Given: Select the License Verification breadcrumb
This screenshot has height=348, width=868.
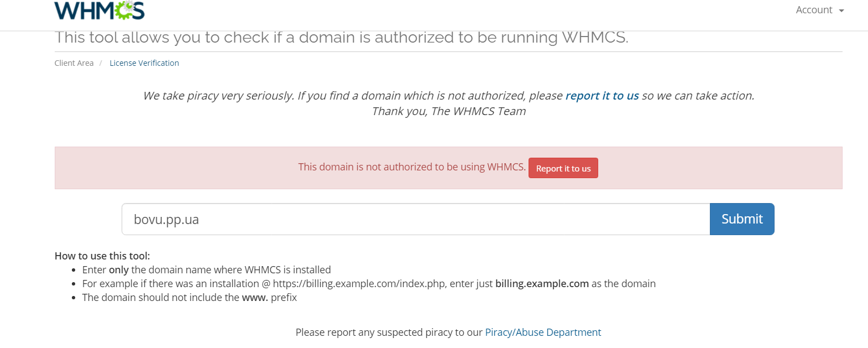Looking at the screenshot, I should [x=144, y=63].
